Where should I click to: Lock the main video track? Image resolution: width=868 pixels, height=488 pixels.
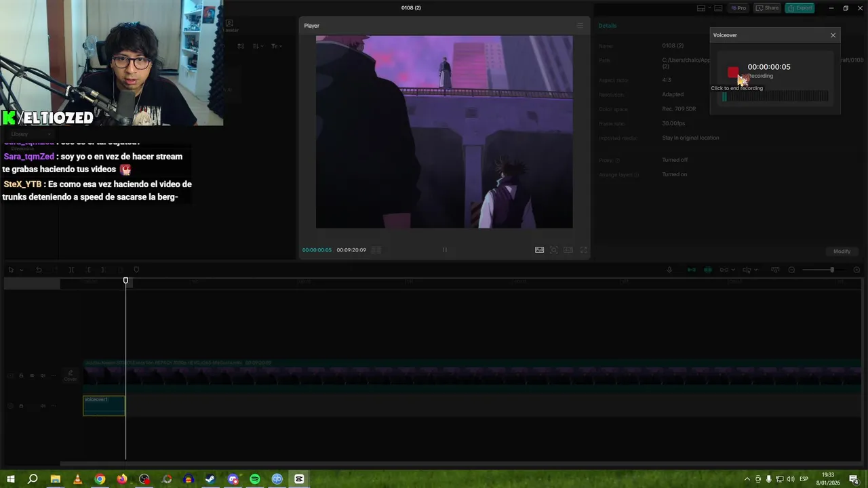(x=21, y=375)
